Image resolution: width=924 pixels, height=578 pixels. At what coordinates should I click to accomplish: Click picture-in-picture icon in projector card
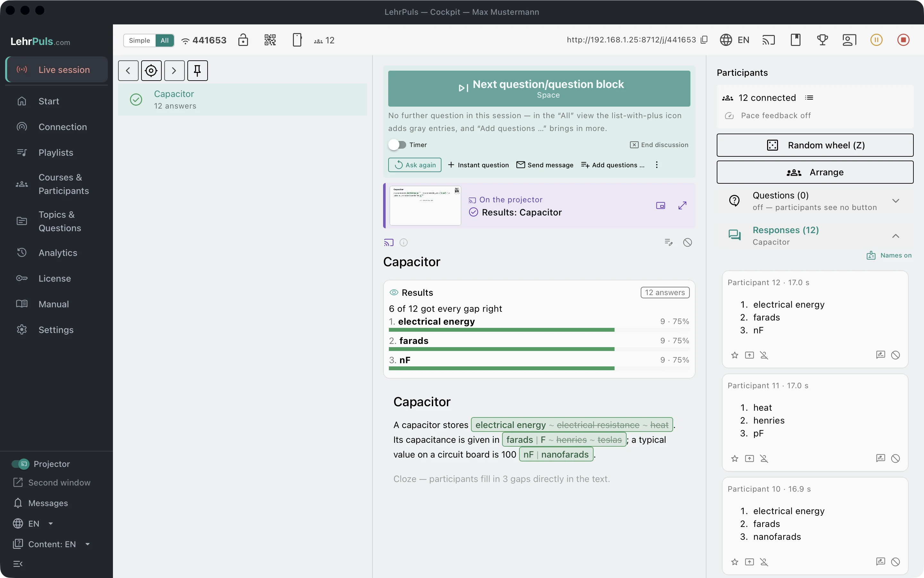661,206
